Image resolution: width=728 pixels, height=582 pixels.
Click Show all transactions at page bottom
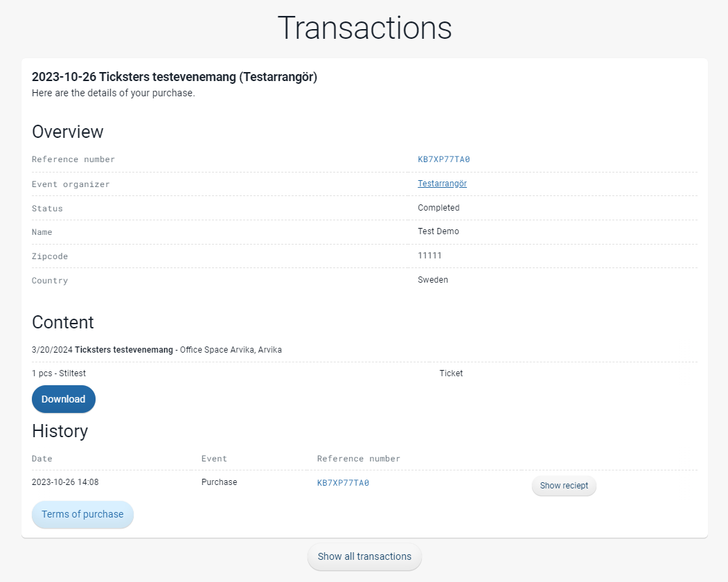(364, 556)
